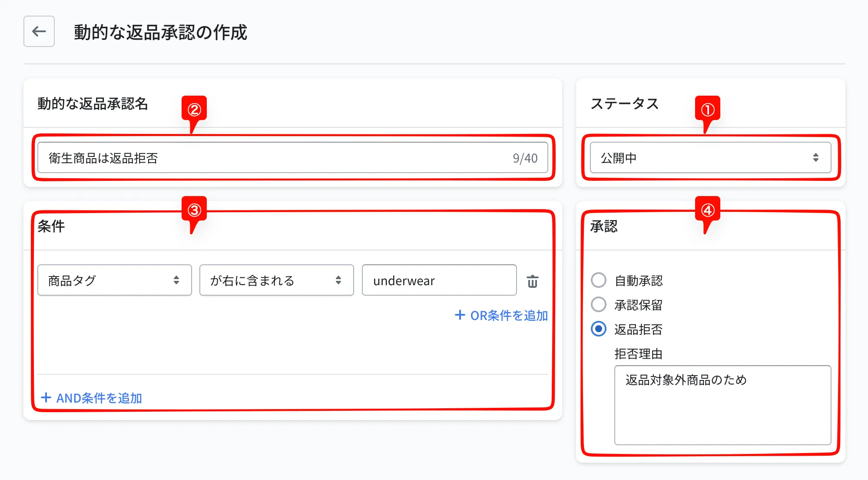
Task: Click the 承認 section heading
Action: click(604, 226)
